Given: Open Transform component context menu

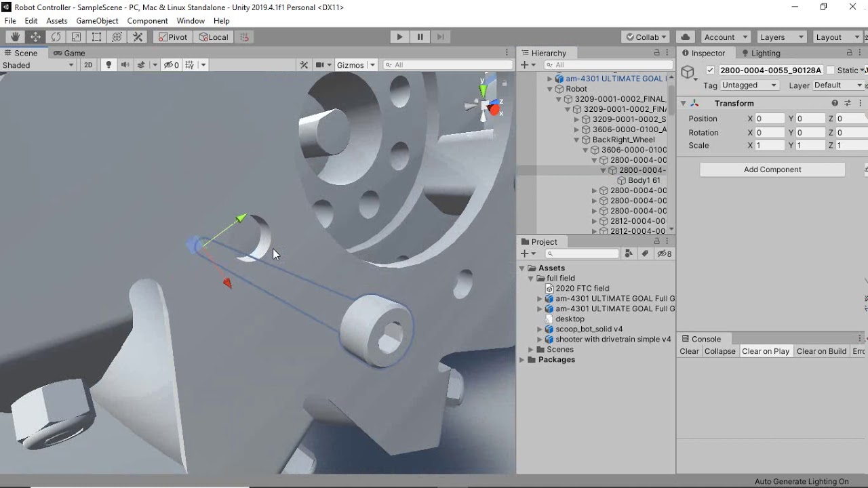Looking at the screenshot, I should (861, 104).
